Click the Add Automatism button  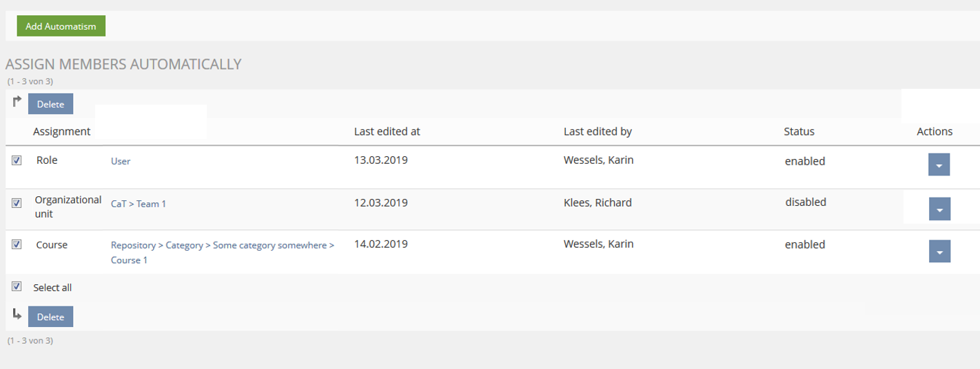coord(61,26)
